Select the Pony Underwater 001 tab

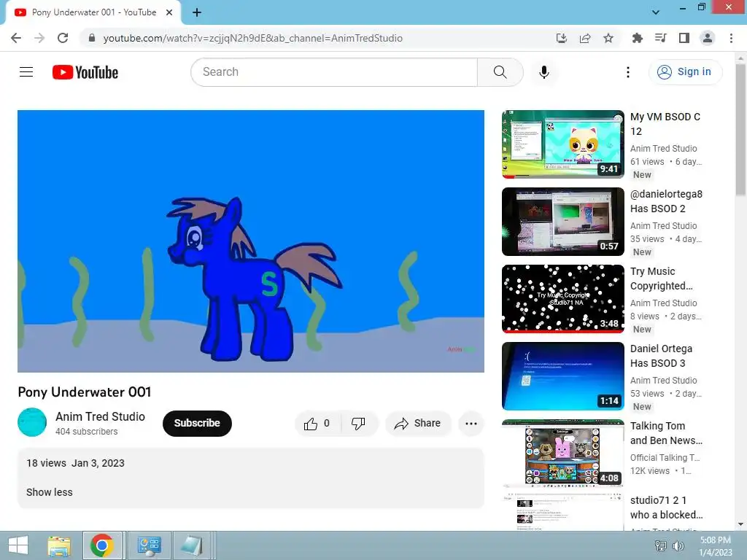point(94,12)
